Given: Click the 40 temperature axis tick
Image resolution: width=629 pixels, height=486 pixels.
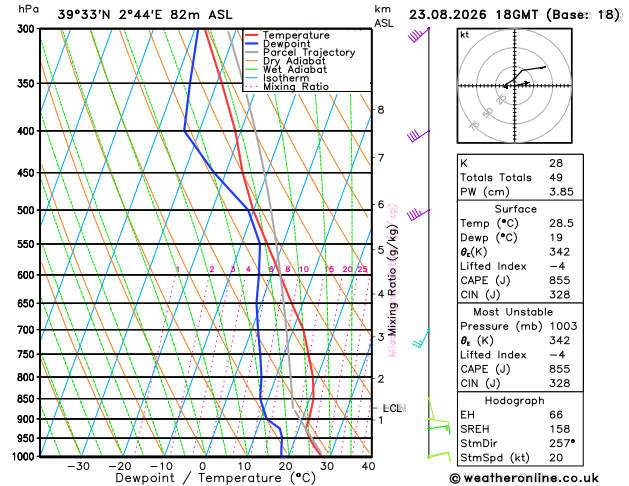Looking at the screenshot, I should [x=368, y=466].
